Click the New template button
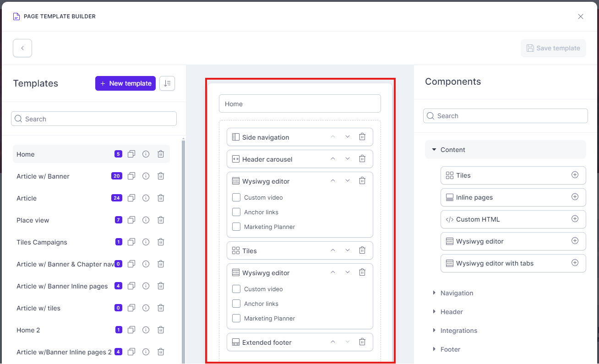This screenshot has height=364, width=599. [x=125, y=83]
